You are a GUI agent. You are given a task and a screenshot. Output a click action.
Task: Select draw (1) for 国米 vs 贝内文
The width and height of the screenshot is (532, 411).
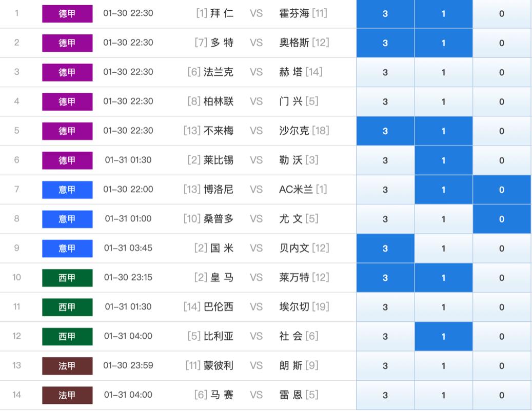[443, 249]
